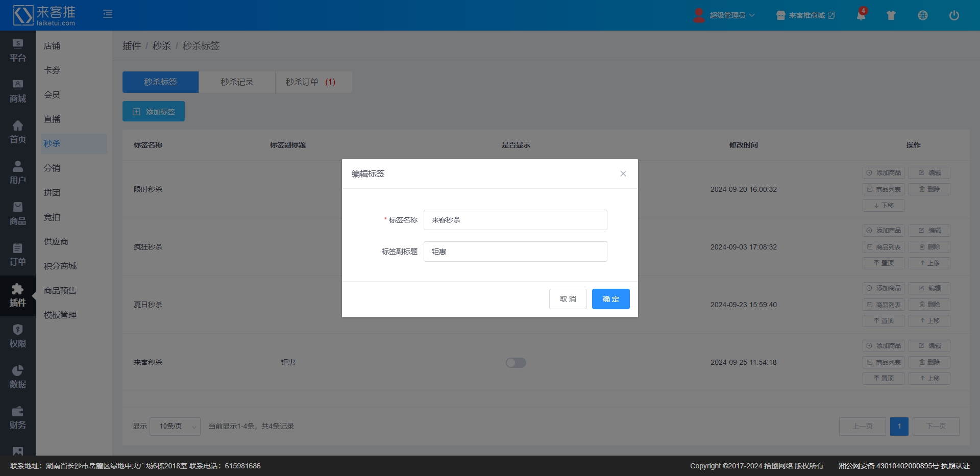Click the 标签副标题 input field
980x476 pixels.
(x=515, y=252)
